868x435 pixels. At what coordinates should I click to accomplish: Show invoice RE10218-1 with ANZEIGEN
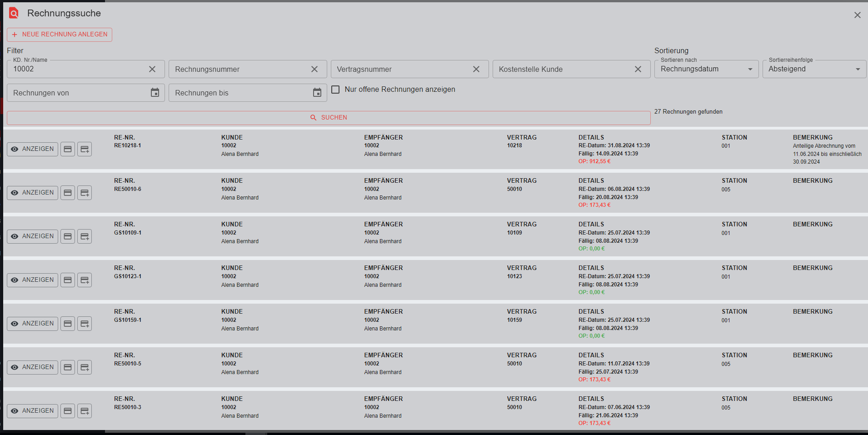tap(33, 149)
